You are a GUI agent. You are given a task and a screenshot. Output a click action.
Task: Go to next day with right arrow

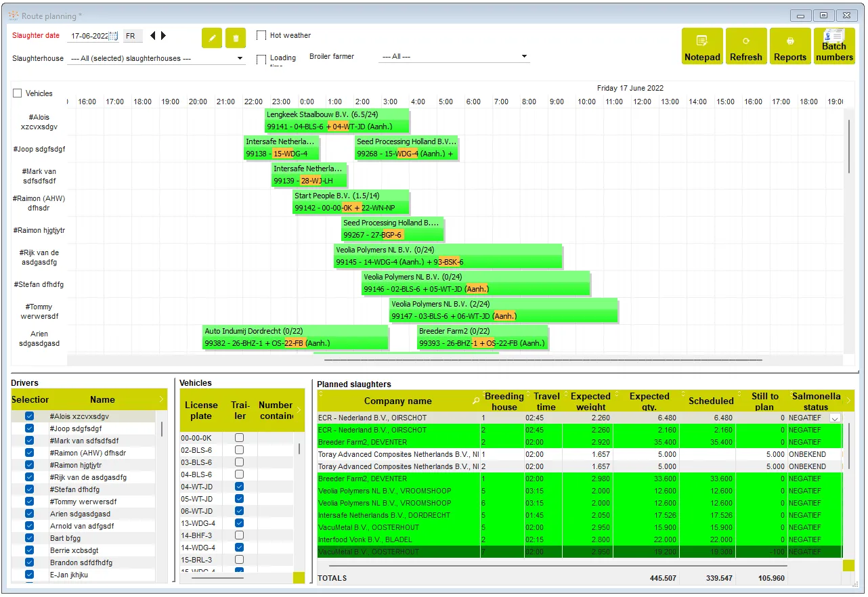tap(164, 36)
